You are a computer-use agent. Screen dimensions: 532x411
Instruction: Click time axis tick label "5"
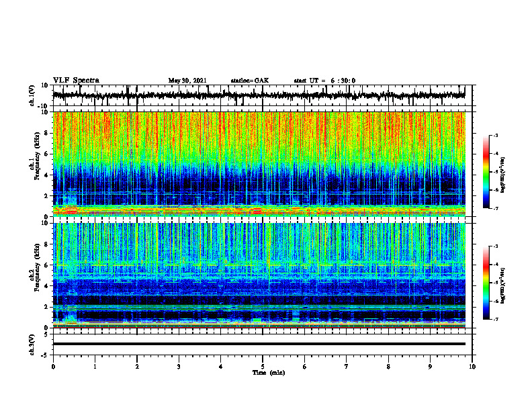click(263, 367)
